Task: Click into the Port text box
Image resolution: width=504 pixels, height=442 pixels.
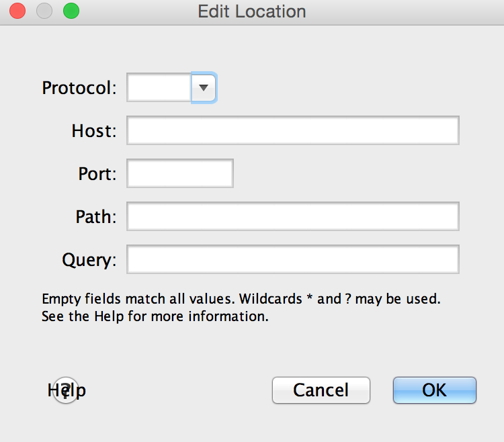Action: click(179, 173)
